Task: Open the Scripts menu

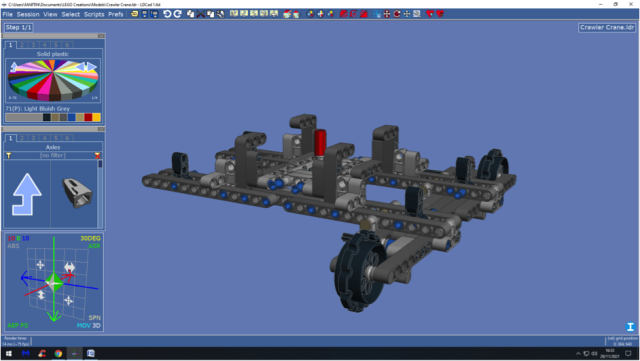Action: pyautogui.click(x=94, y=14)
